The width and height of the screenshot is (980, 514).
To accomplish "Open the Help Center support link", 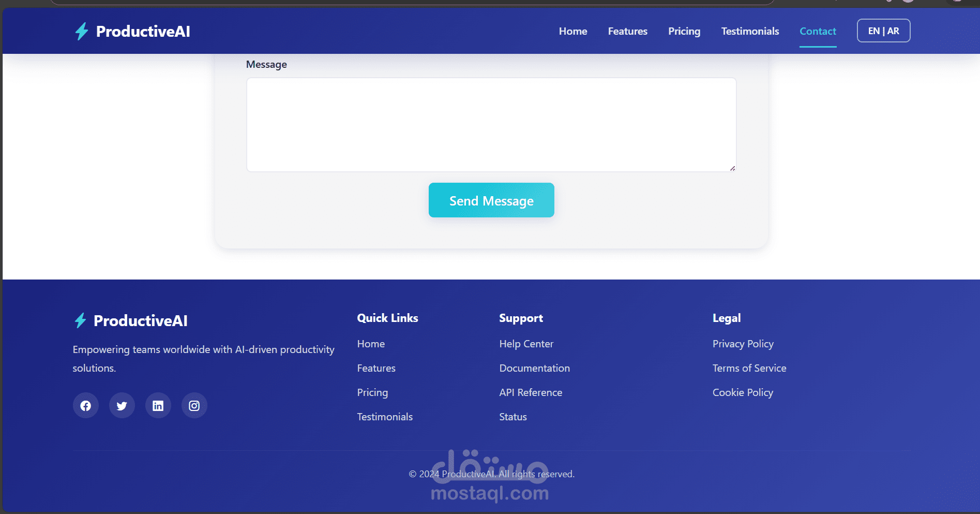I will [x=526, y=344].
